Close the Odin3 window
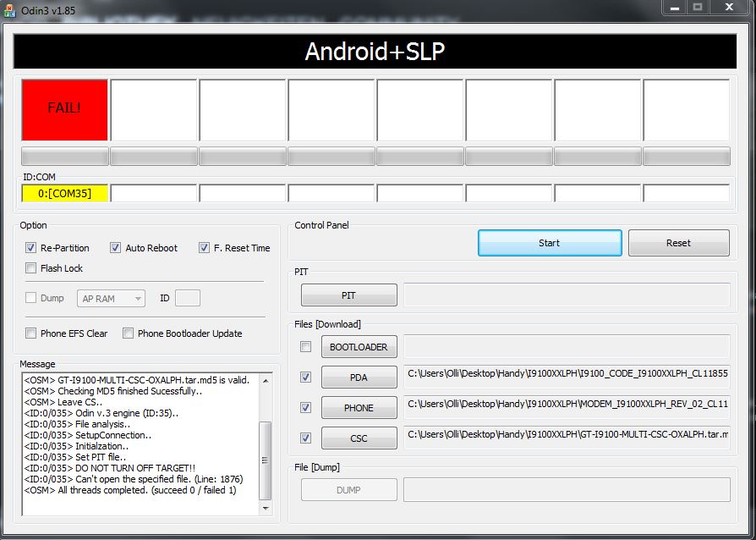 click(730, 8)
